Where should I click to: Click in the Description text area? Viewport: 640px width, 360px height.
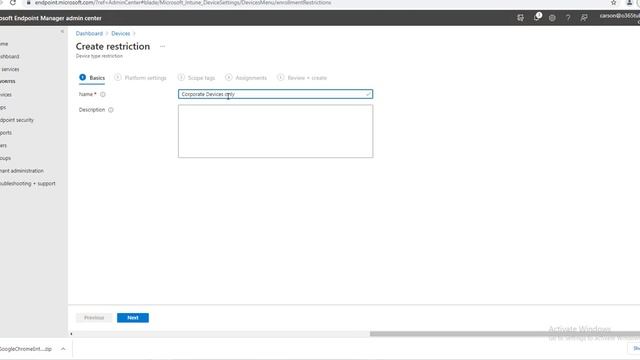click(276, 131)
